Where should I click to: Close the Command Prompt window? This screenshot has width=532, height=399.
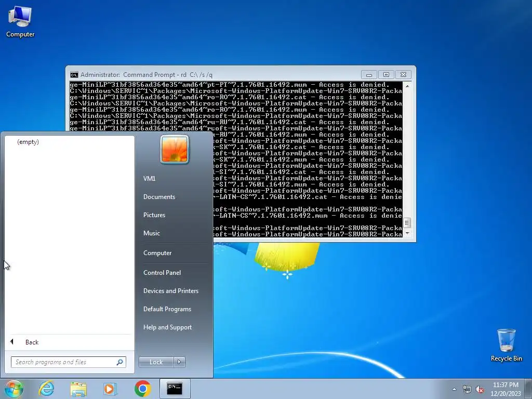tap(403, 75)
